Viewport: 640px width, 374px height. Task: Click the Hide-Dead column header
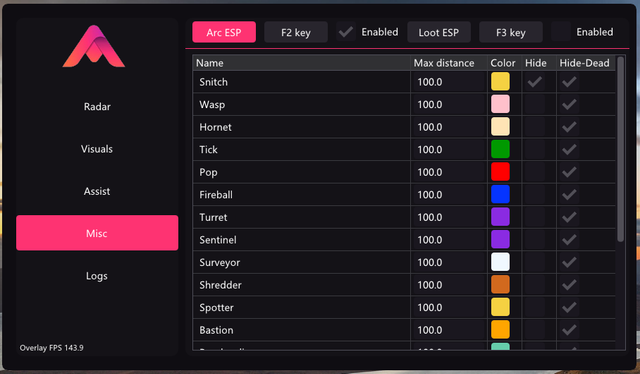click(586, 63)
